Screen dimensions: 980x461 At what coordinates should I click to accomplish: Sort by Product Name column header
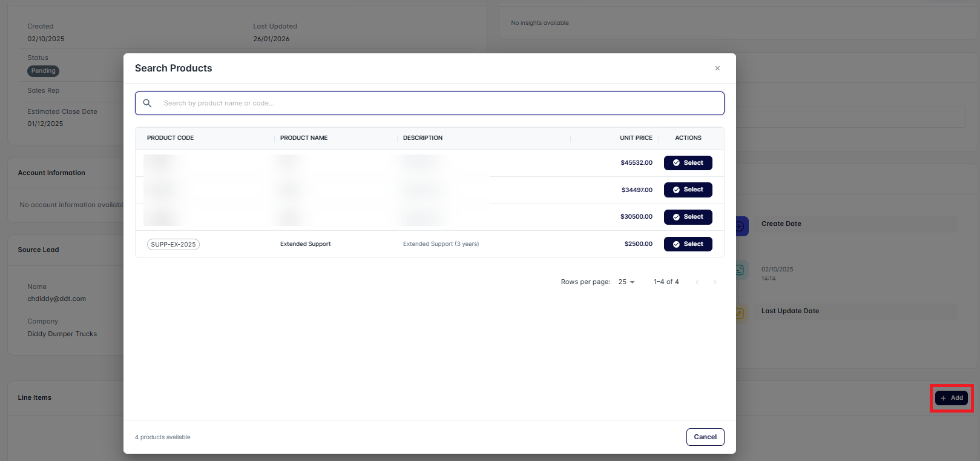click(x=304, y=138)
